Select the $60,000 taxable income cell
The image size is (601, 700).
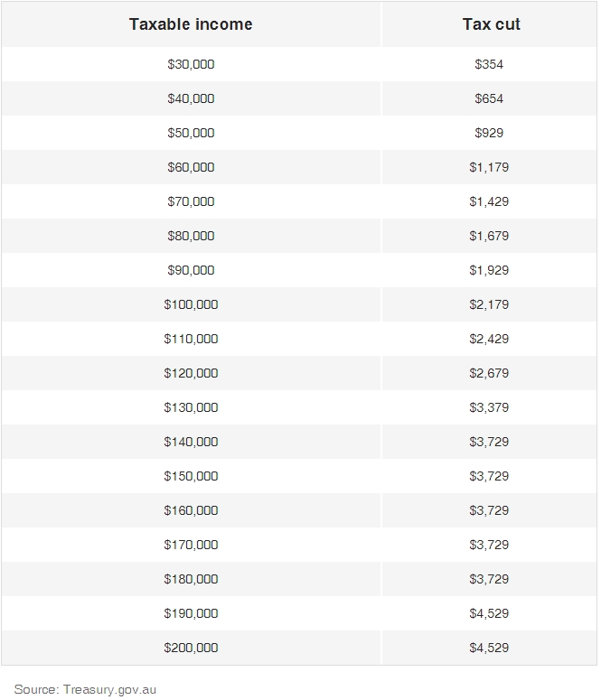pos(191,167)
